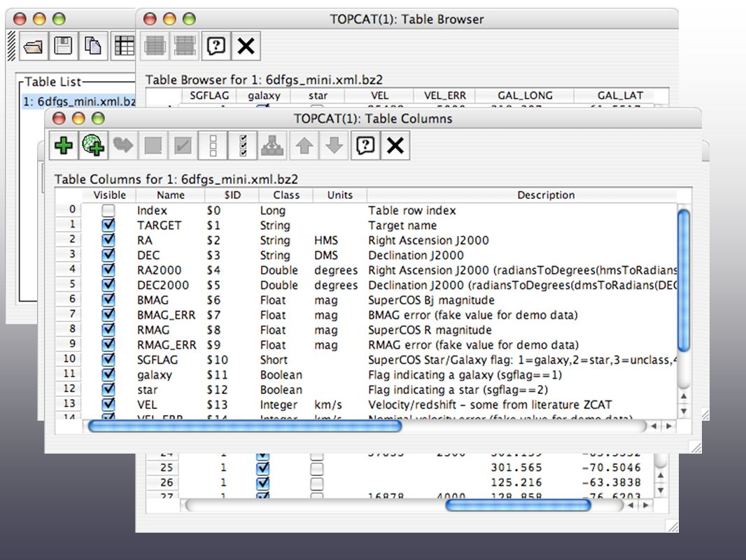Click value 301.565 in Table Browser row 25

pos(516,468)
